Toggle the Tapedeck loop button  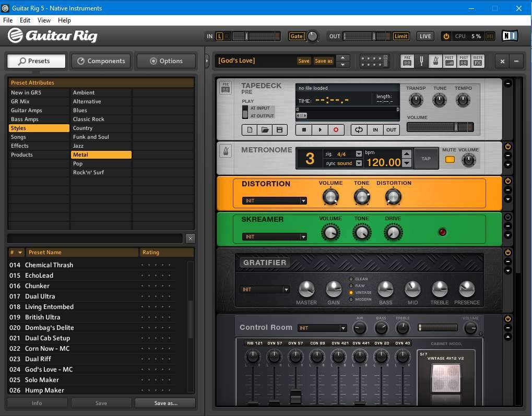359,130
